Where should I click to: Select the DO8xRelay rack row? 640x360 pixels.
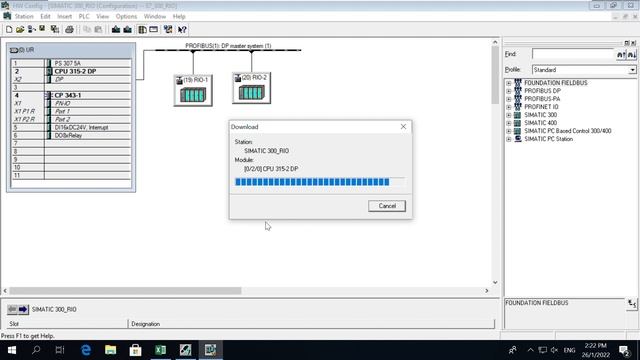point(71,136)
